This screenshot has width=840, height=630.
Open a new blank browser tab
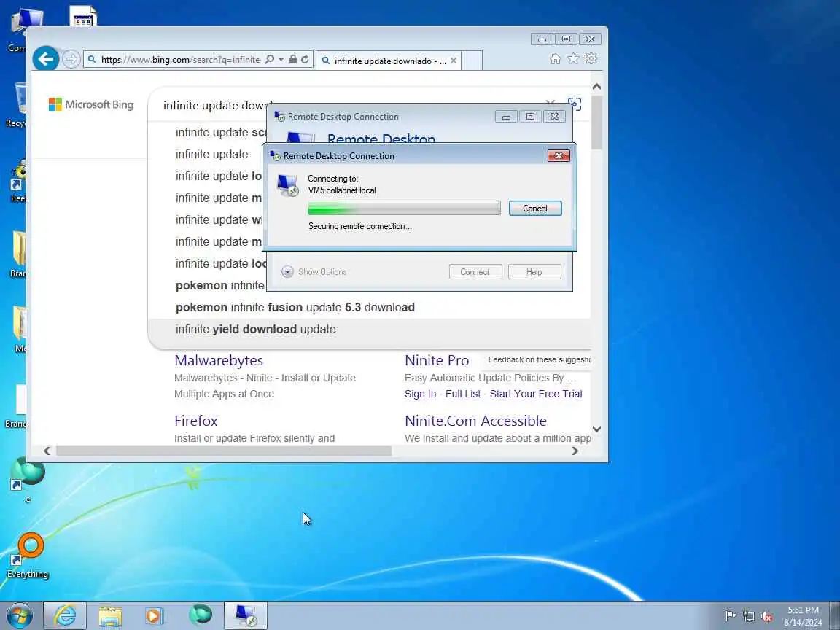(x=472, y=61)
